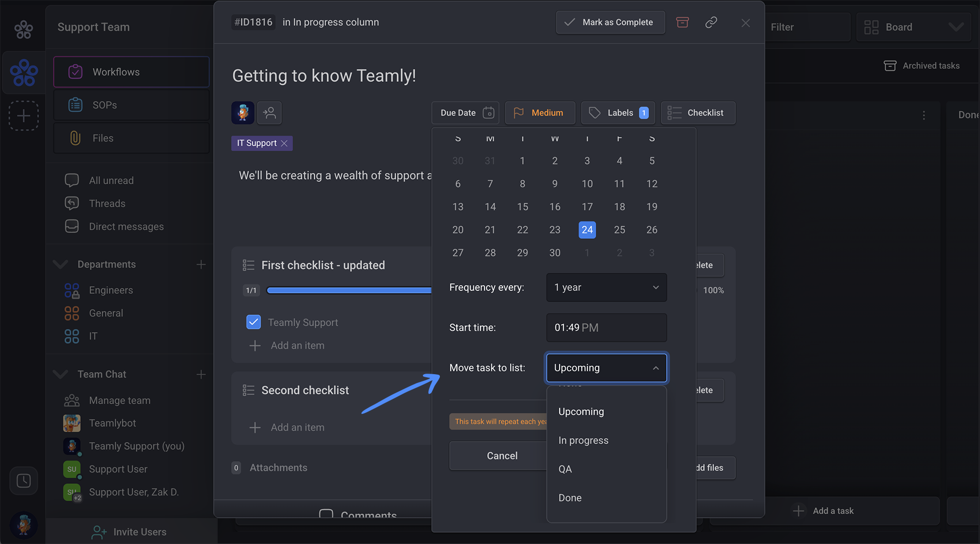Screen dimensions: 980x544
Task: Select date 24 in calendar
Action: tap(587, 230)
